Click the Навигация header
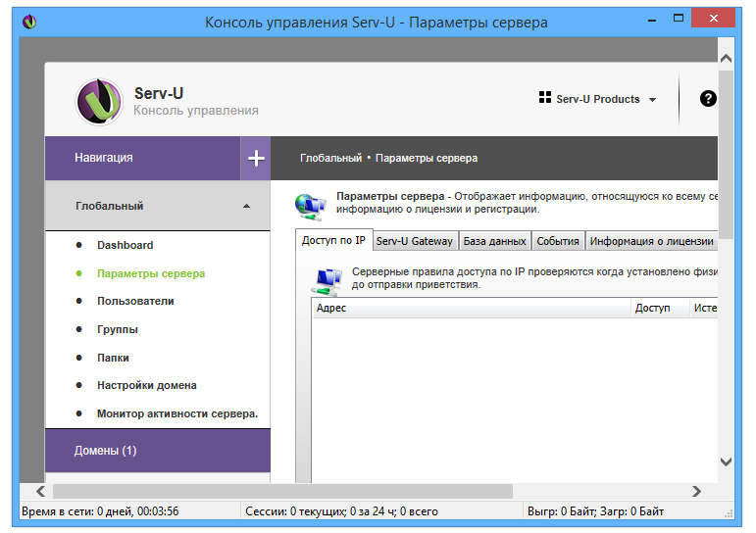Image resolution: width=756 pixels, height=533 pixels. 143,158
